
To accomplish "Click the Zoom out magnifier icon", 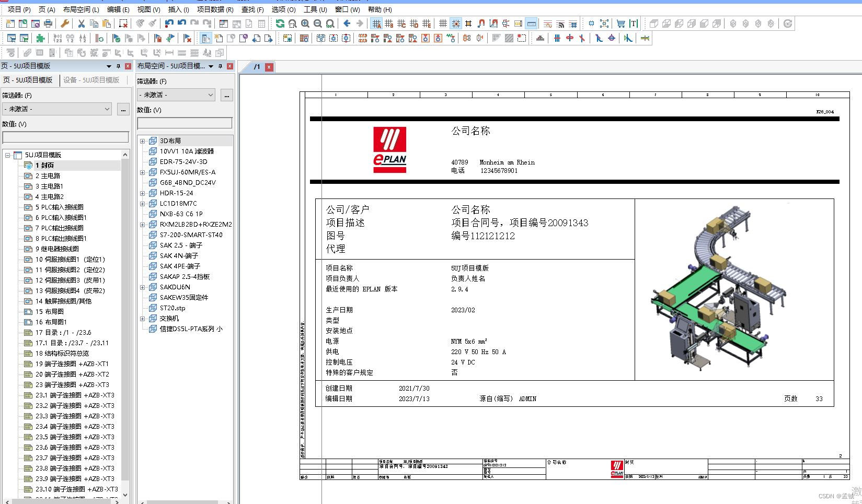I will point(318,24).
